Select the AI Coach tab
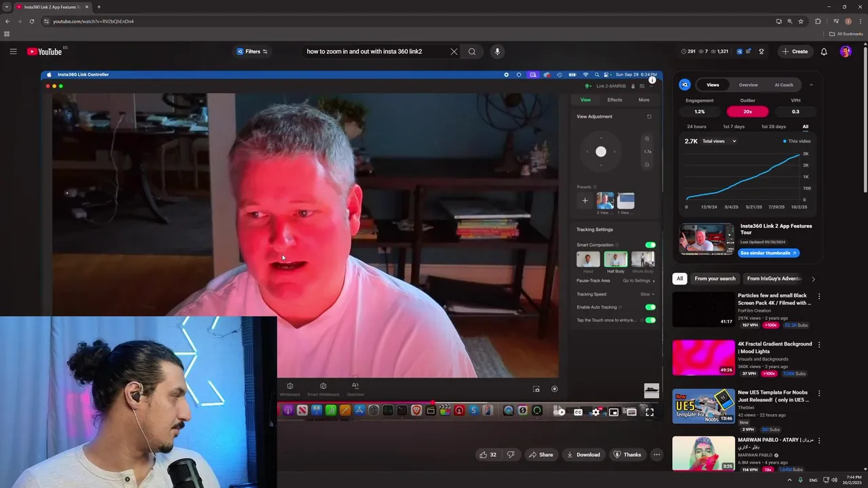 tap(783, 85)
